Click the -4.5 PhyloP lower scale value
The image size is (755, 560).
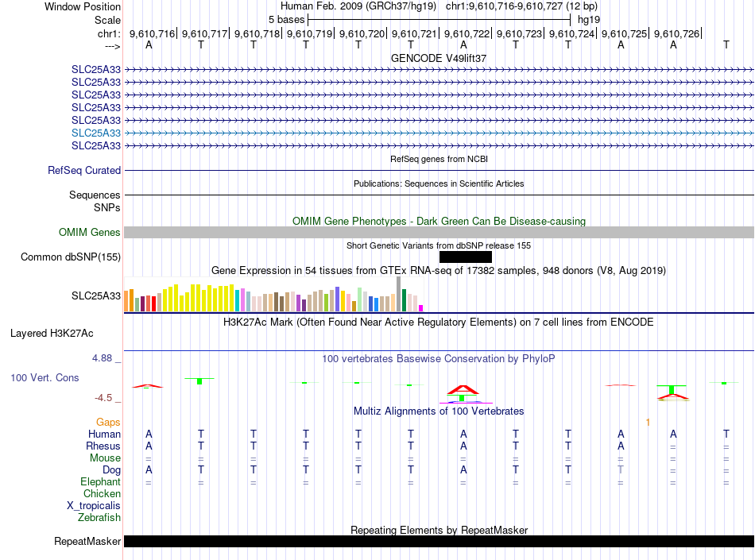coord(103,398)
